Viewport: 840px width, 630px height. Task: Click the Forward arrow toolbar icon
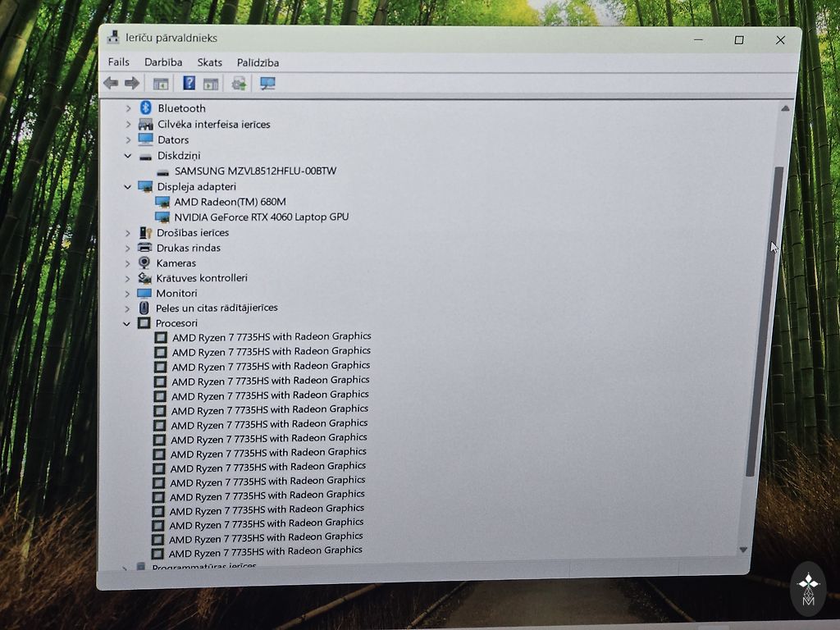(132, 83)
